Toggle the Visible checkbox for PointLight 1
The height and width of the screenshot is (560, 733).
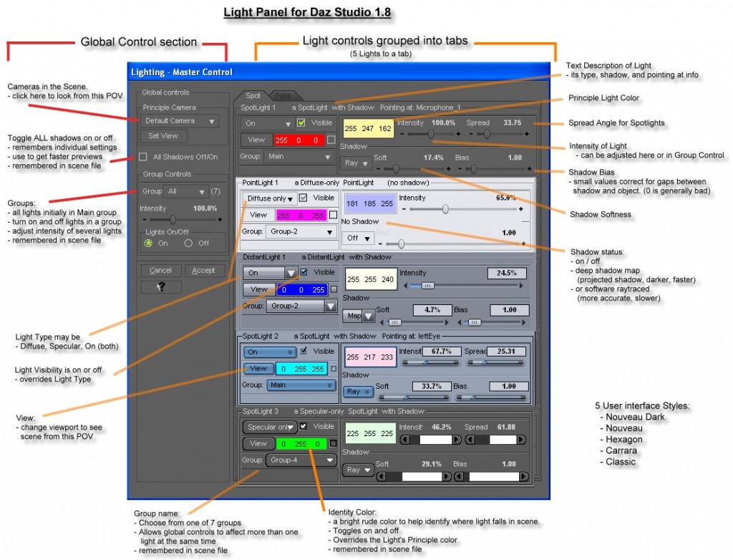(303, 198)
